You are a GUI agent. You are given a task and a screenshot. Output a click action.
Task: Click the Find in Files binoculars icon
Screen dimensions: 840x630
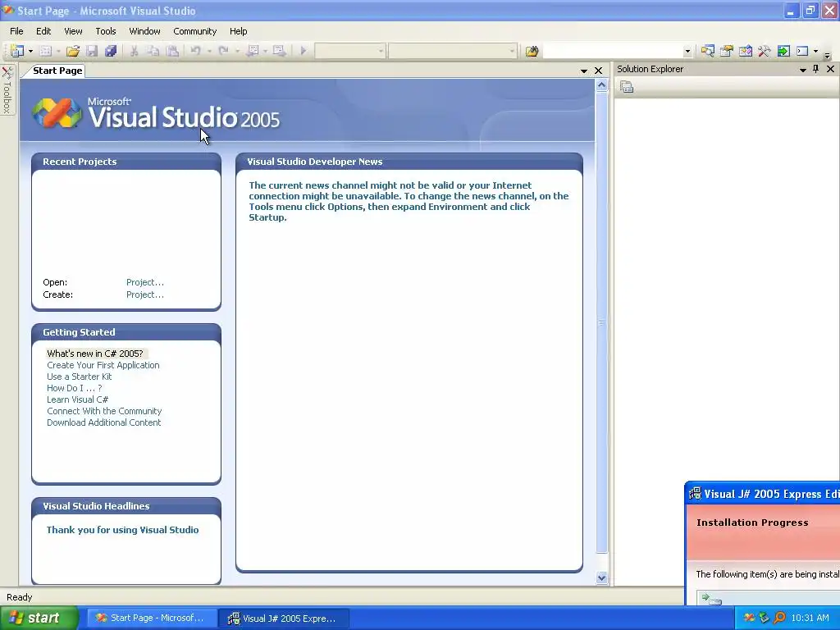click(532, 52)
